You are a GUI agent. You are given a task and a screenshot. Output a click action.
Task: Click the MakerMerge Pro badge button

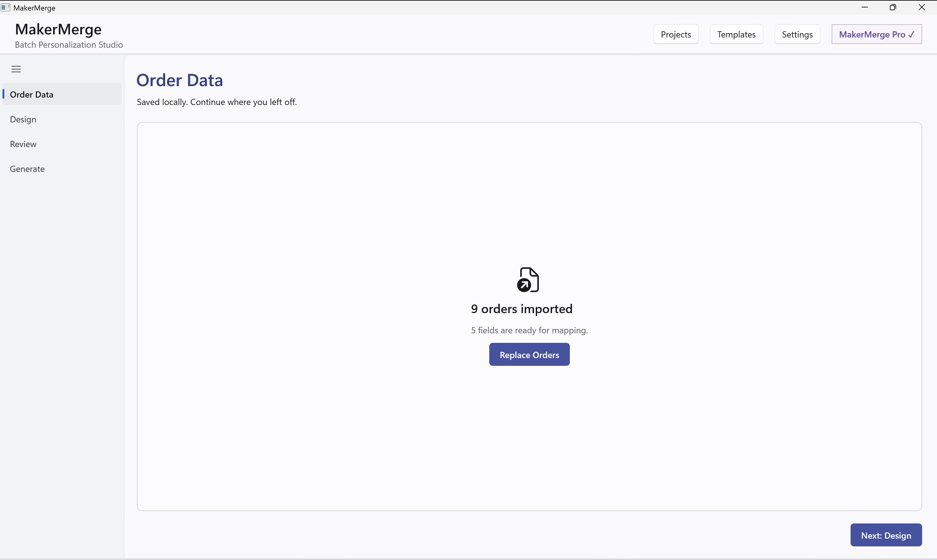pos(877,34)
